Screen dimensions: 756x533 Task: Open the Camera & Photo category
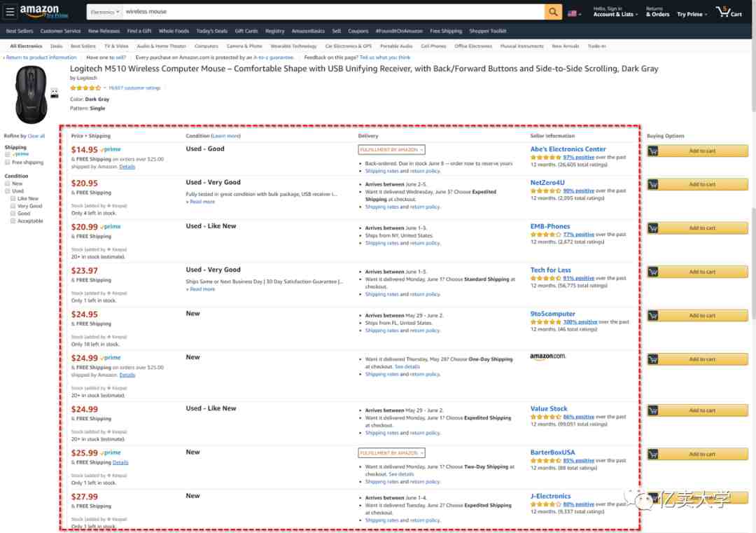(x=244, y=46)
